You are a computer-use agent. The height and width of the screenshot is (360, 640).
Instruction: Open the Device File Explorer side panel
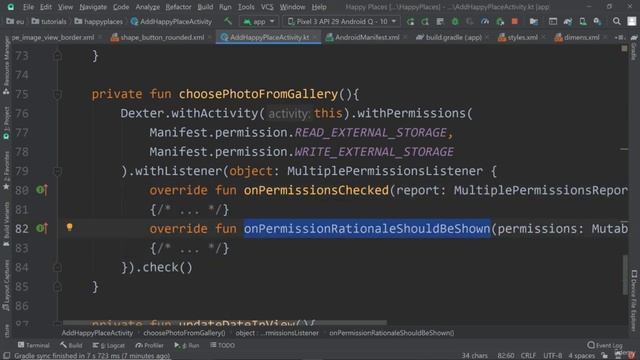[x=634, y=300]
